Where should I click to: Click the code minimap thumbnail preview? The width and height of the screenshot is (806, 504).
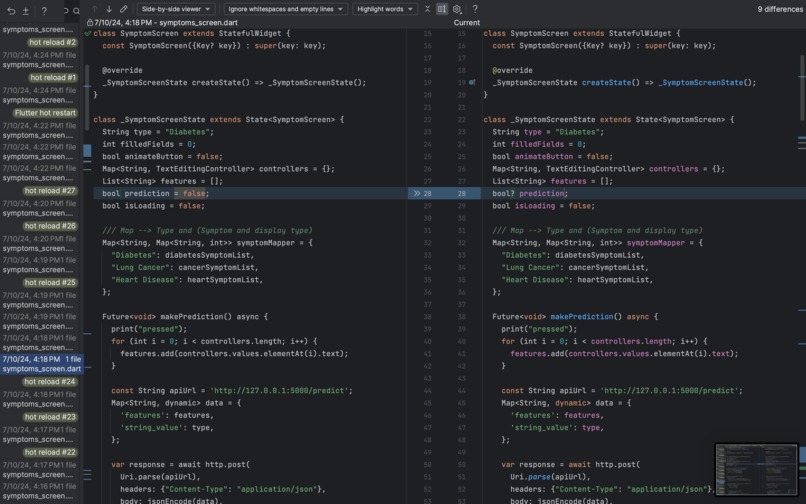756,470
